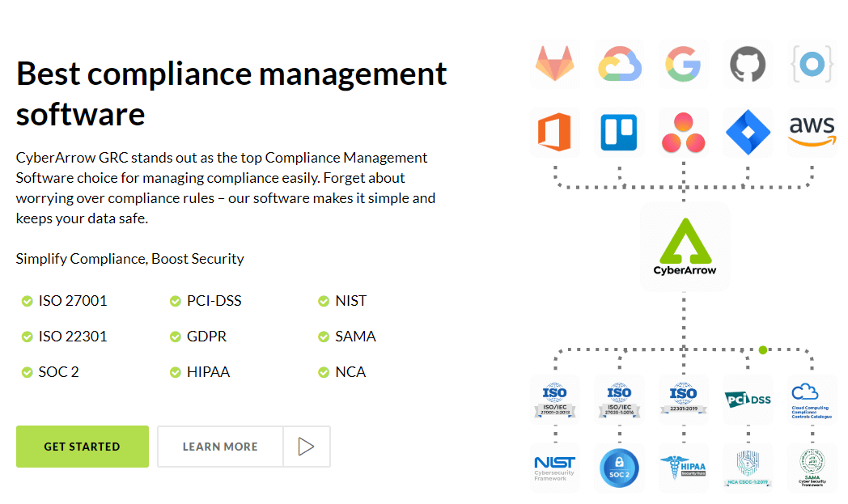Click the GitHub icon
Viewport: 848px width, 504px height.
(747, 64)
